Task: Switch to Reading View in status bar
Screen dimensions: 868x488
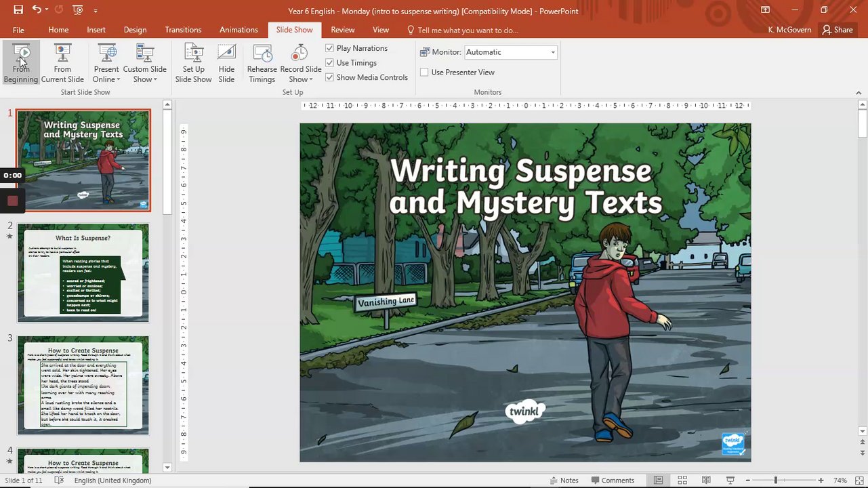Action: point(706,481)
